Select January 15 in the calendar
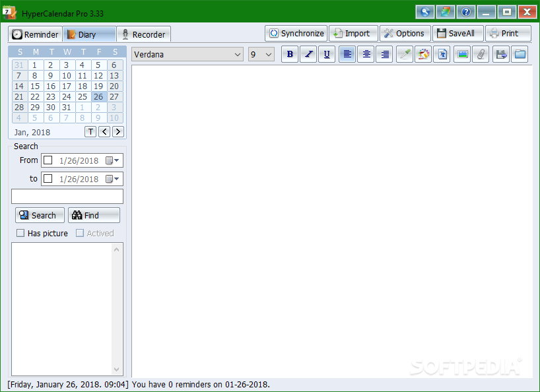The image size is (540, 392). pos(35,86)
